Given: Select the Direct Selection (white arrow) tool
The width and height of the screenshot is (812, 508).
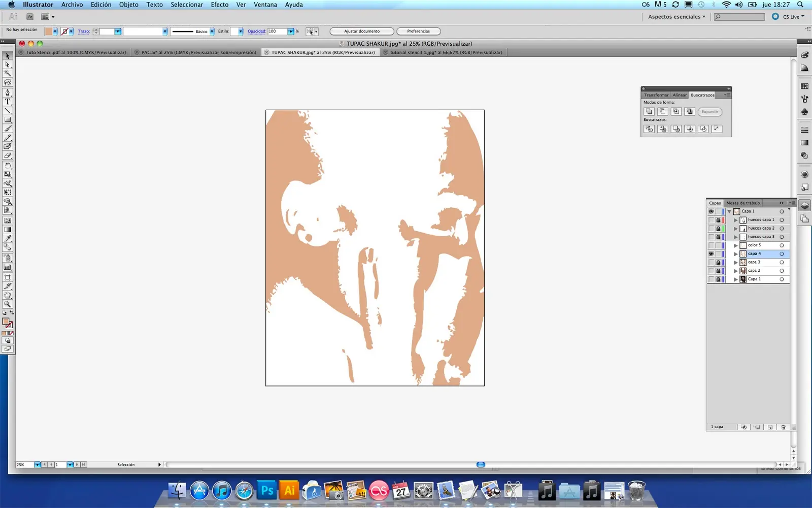Looking at the screenshot, I should pyautogui.click(x=8, y=65).
